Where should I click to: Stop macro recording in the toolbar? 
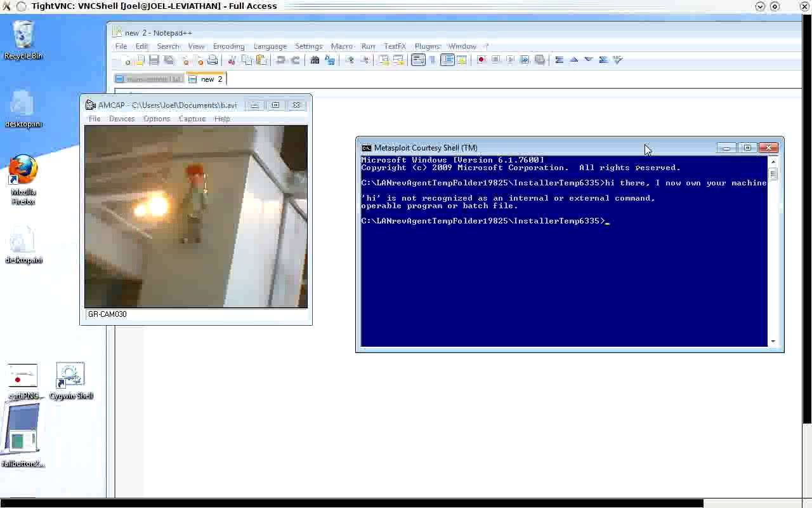click(496, 60)
